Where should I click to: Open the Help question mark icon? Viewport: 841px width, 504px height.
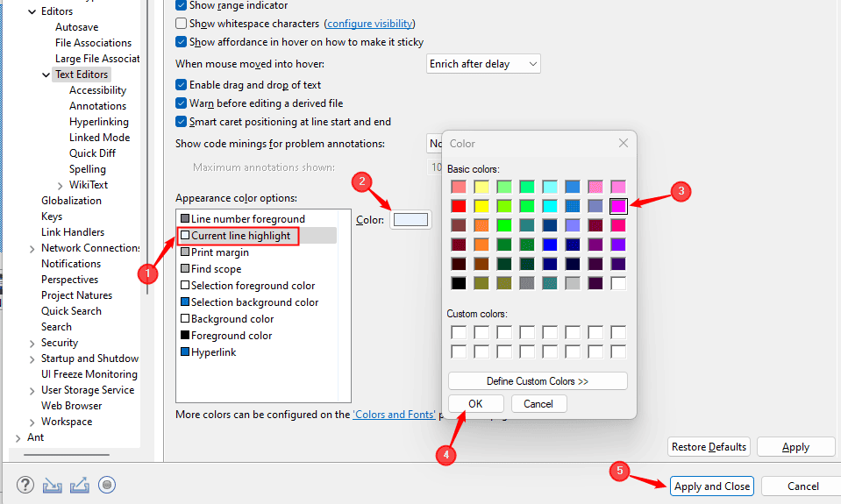tap(25, 486)
